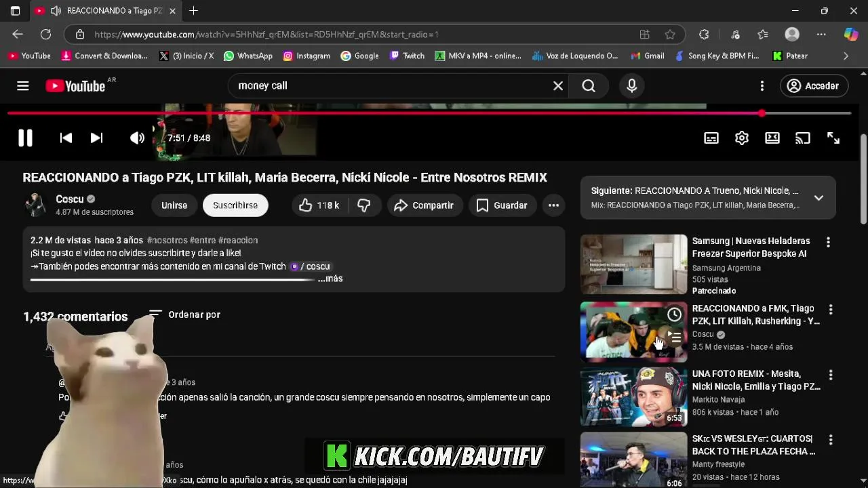Click the Acceder sign-in button
Image resolution: width=868 pixels, height=488 pixels.
(x=813, y=86)
